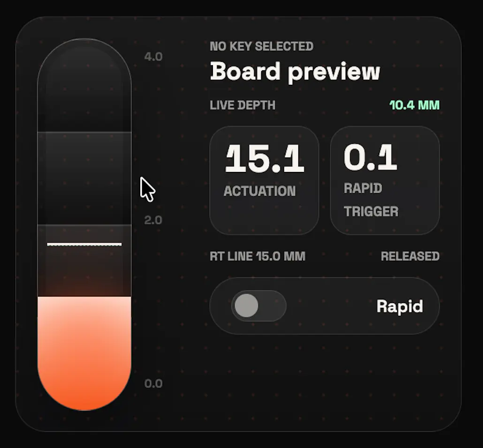The image size is (483, 448).
Task: Click the NO KEY SELECTED label
Action: coord(262,46)
